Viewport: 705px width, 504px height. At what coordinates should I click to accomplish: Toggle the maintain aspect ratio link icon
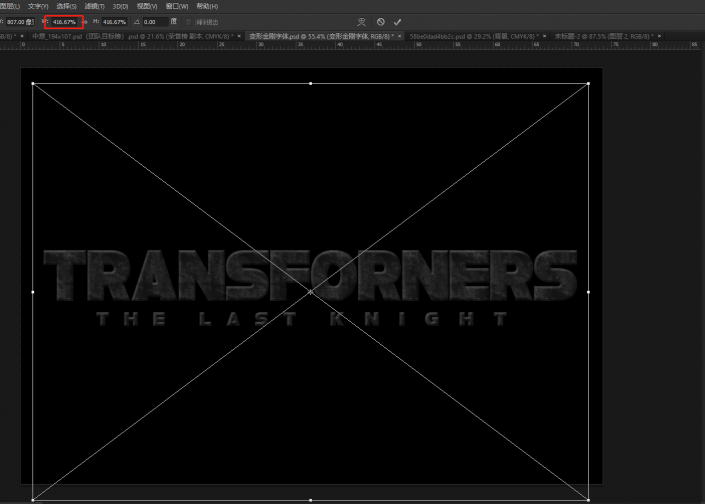(x=85, y=22)
